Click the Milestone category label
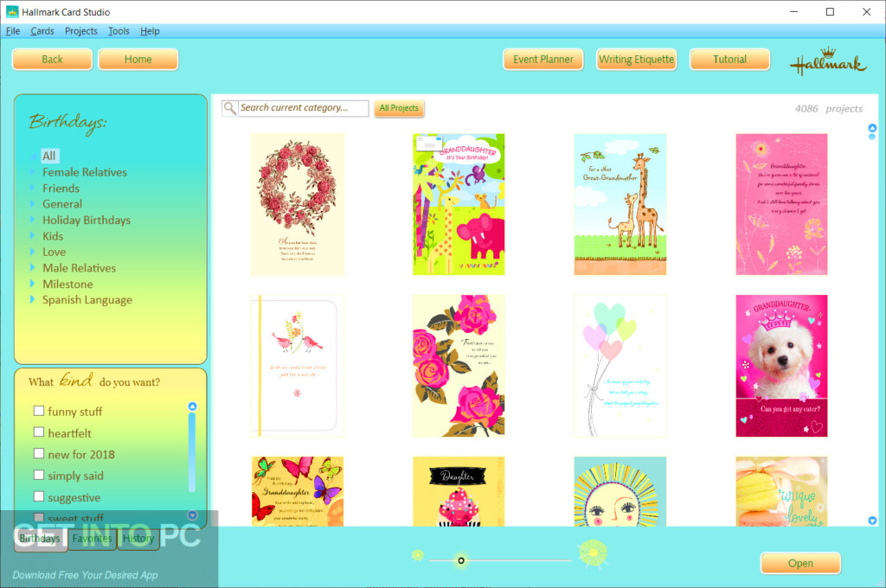The image size is (886, 588). click(67, 284)
